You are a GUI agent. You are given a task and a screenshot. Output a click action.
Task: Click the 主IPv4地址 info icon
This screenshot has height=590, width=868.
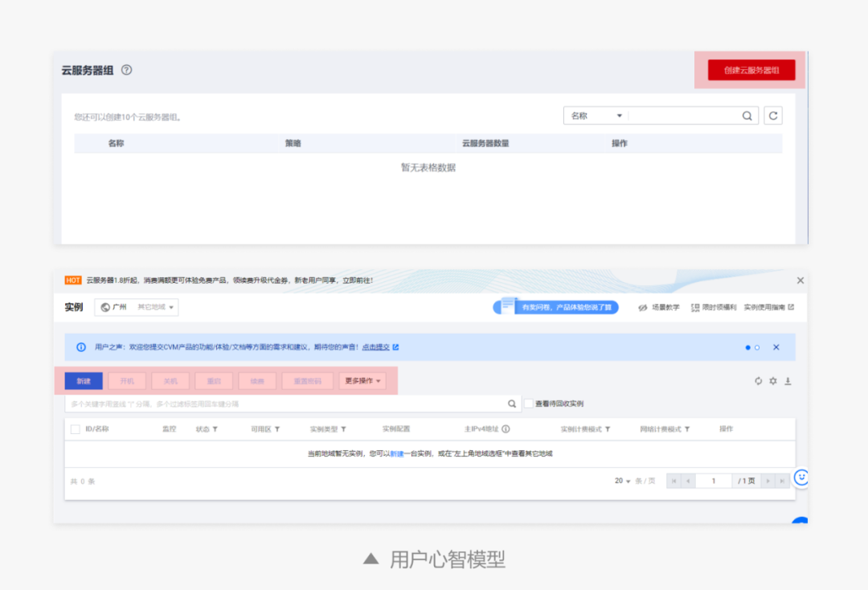click(x=506, y=429)
